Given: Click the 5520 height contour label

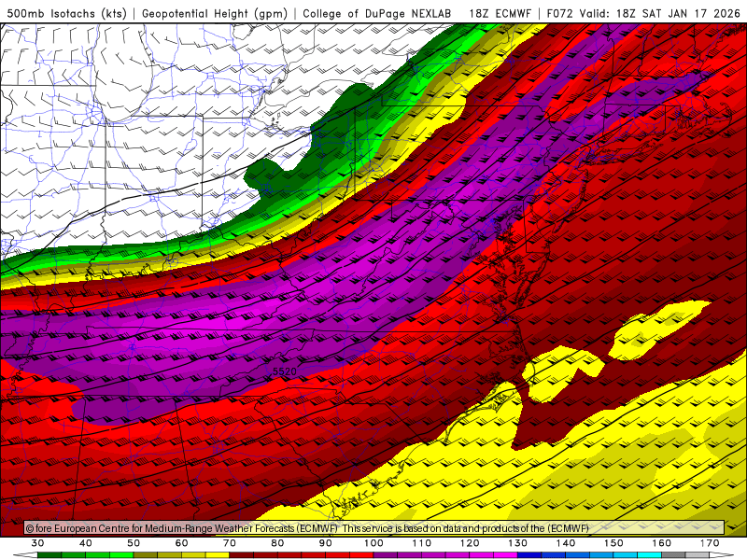Looking at the screenshot, I should [x=285, y=371].
